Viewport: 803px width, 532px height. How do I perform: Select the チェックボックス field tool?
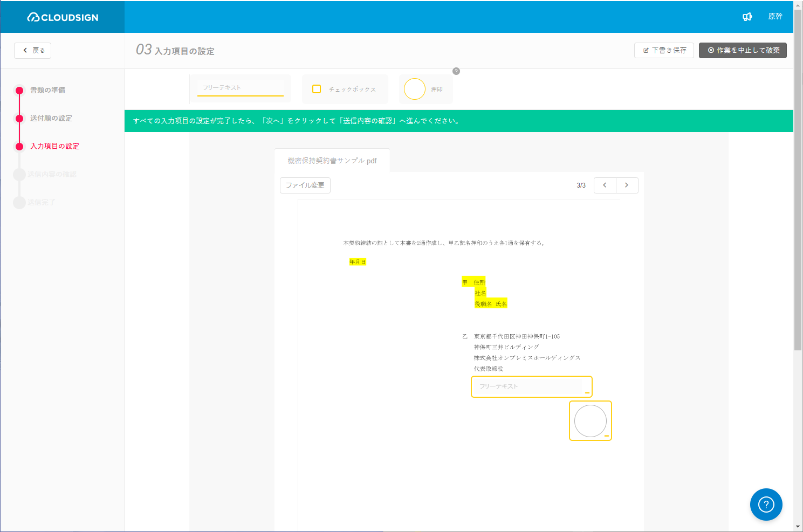pos(345,89)
